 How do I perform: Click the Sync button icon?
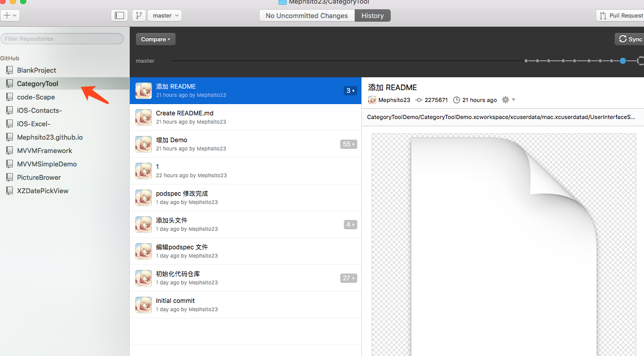pyautogui.click(x=623, y=39)
